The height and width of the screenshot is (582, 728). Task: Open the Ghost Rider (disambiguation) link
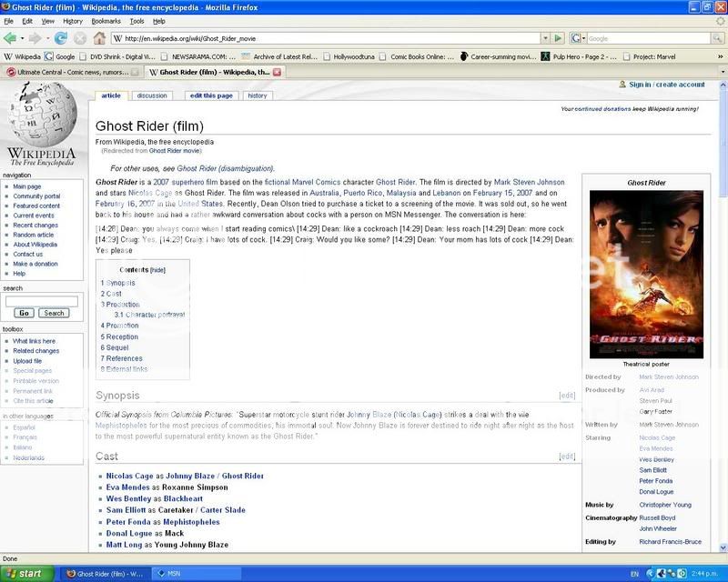coord(225,168)
